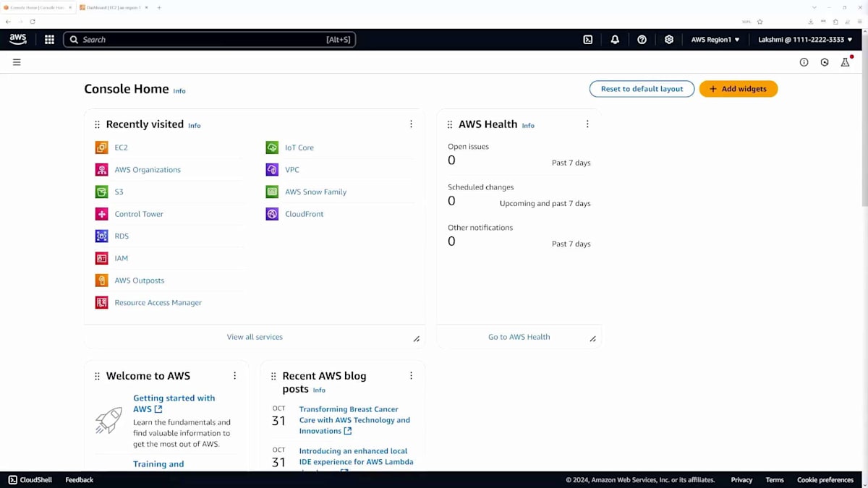Click the AWS Organizations icon
868x488 pixels.
point(101,170)
